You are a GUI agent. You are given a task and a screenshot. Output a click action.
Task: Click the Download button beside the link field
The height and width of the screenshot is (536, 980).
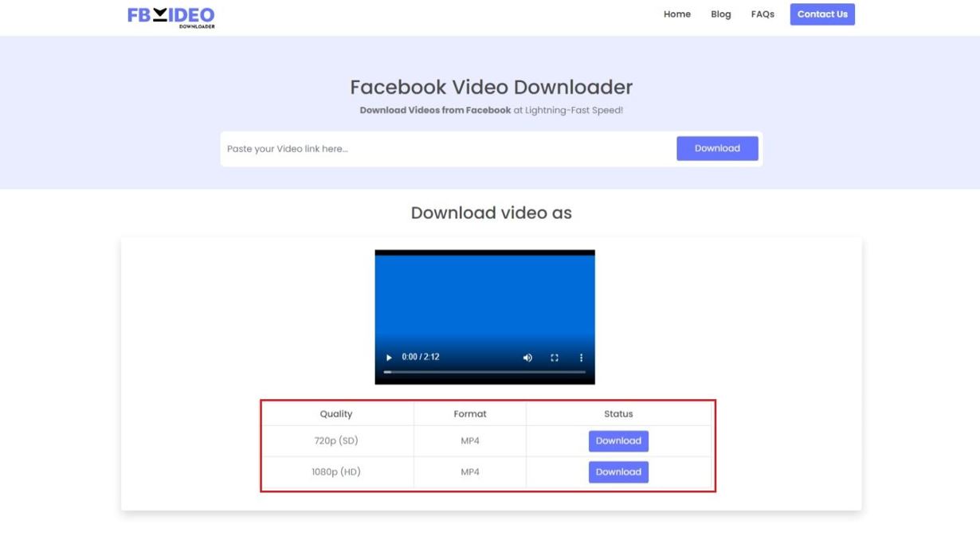[717, 149]
